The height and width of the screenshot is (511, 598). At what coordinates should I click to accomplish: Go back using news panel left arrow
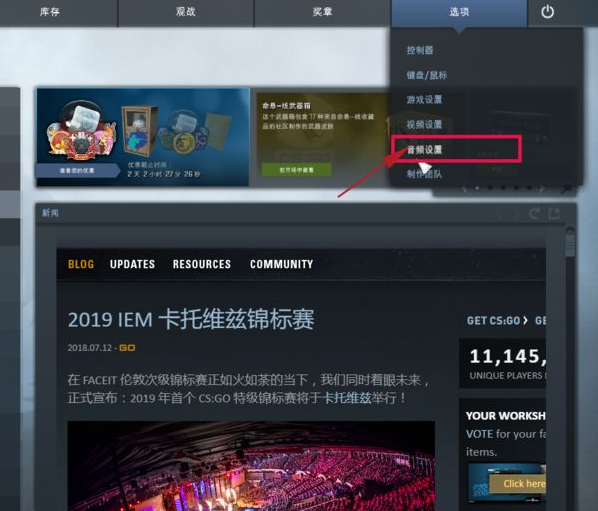498,213
